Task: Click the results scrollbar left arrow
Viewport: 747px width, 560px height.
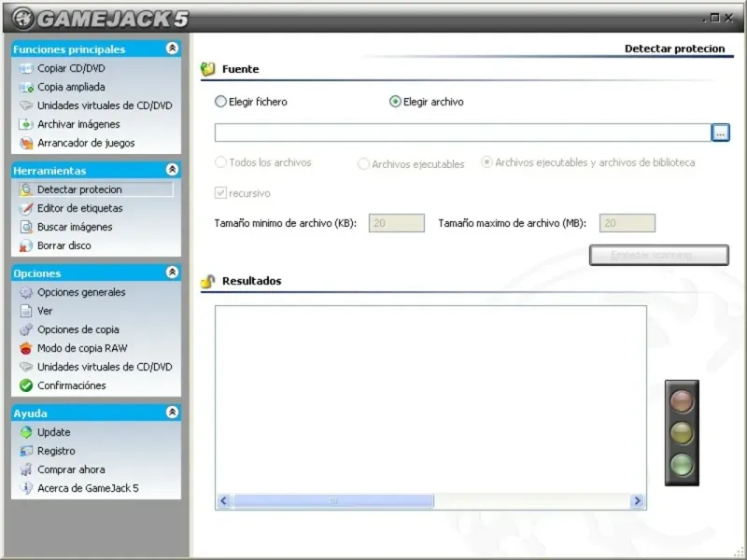Action: point(224,501)
